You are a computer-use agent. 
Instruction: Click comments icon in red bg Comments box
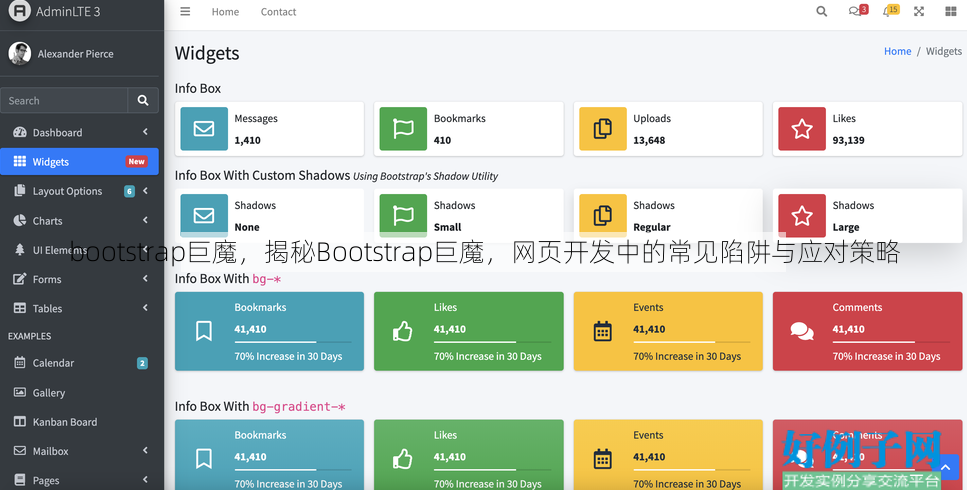tap(802, 332)
